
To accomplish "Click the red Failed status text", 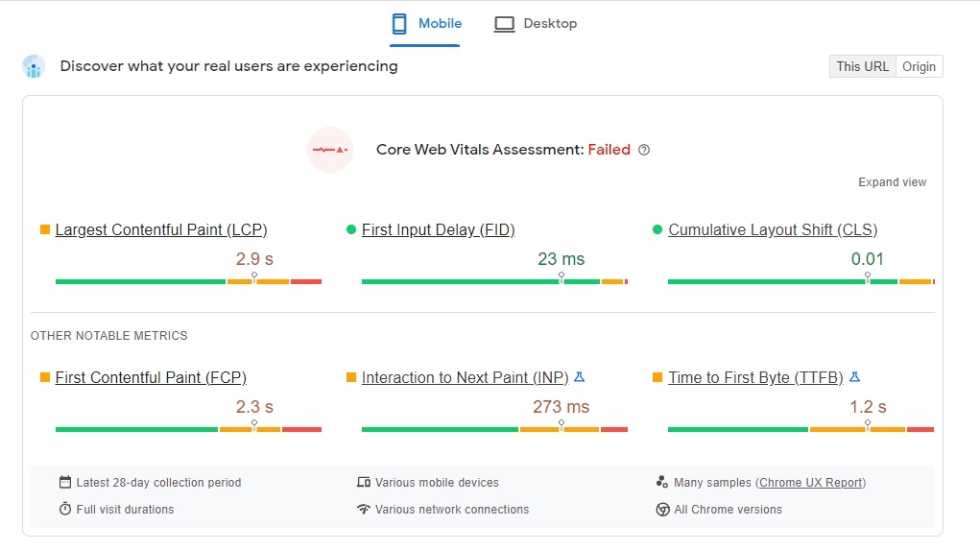I will (609, 150).
